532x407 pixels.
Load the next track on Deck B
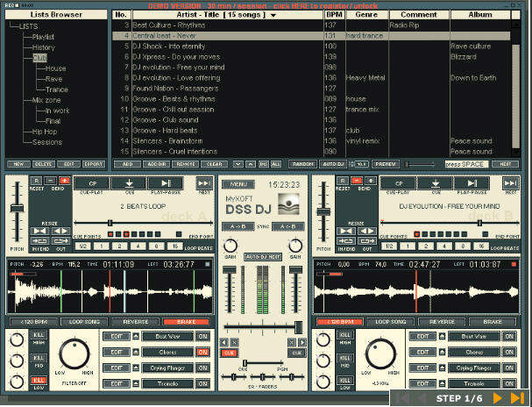click(510, 183)
